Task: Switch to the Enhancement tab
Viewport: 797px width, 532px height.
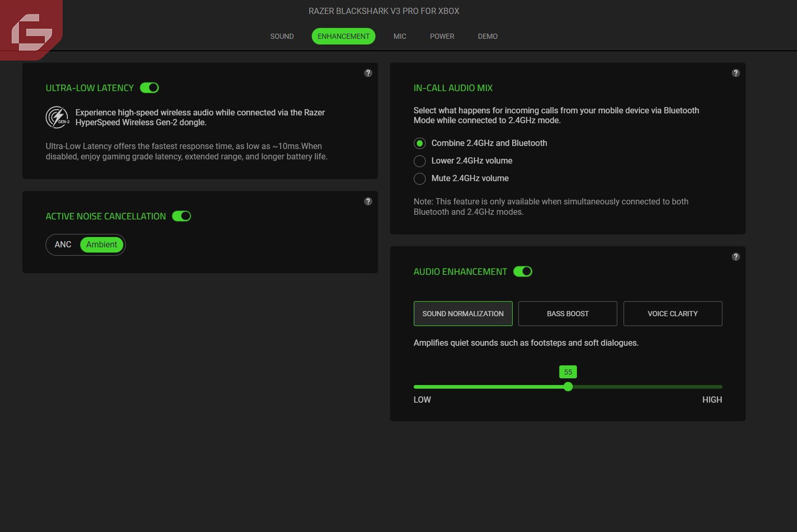Action: [x=343, y=36]
